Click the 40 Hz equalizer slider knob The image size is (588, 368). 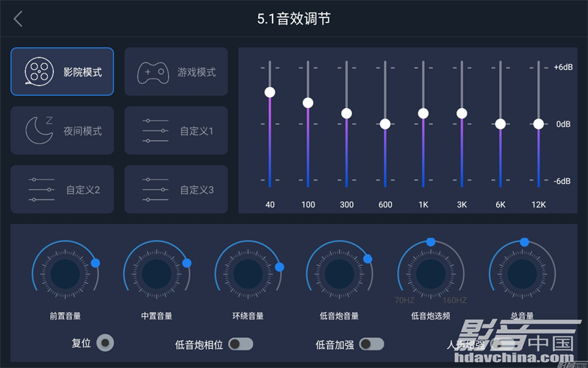270,92
